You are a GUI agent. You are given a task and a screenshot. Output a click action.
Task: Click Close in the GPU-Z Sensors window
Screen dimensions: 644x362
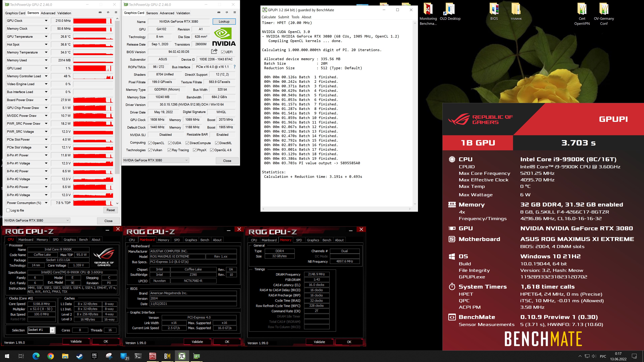[x=108, y=221]
